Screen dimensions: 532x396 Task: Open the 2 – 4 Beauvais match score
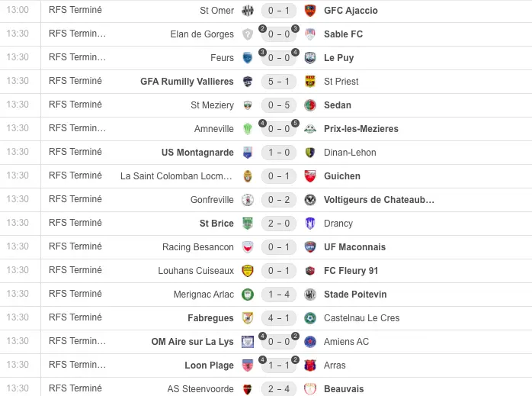pos(279,389)
